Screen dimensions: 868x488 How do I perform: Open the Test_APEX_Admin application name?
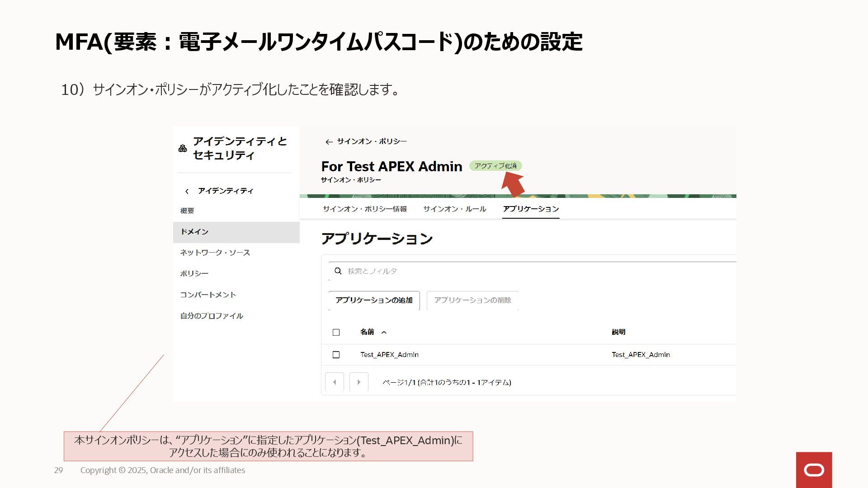pyautogui.click(x=389, y=355)
